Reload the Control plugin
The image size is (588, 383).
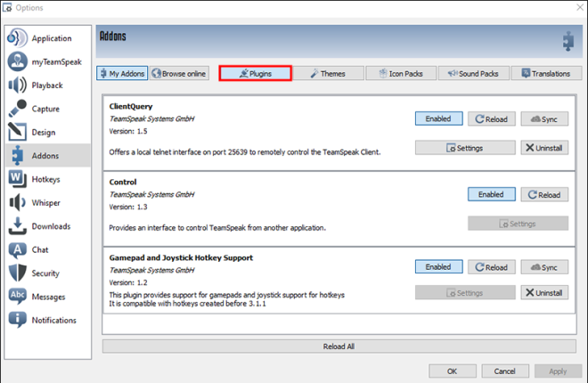point(544,194)
